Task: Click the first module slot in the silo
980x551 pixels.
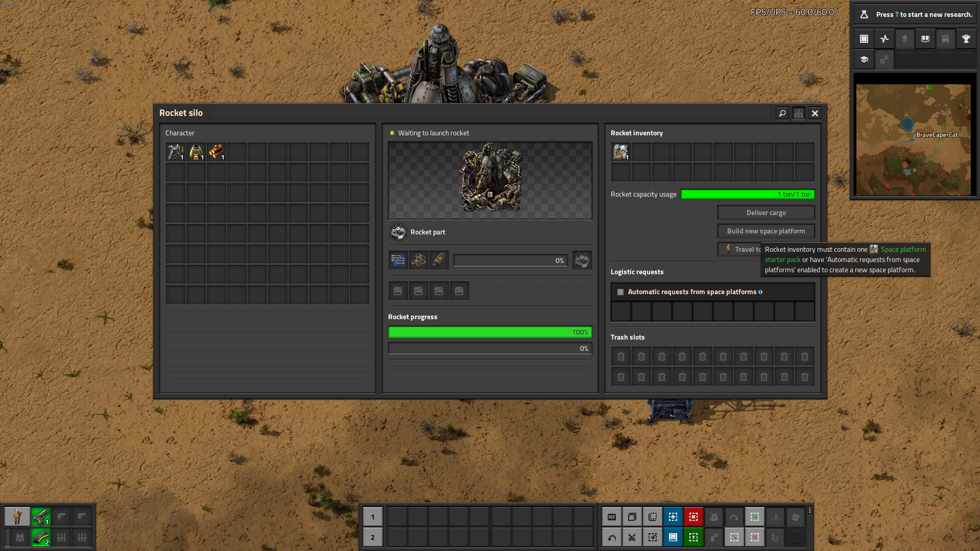Action: pyautogui.click(x=398, y=291)
